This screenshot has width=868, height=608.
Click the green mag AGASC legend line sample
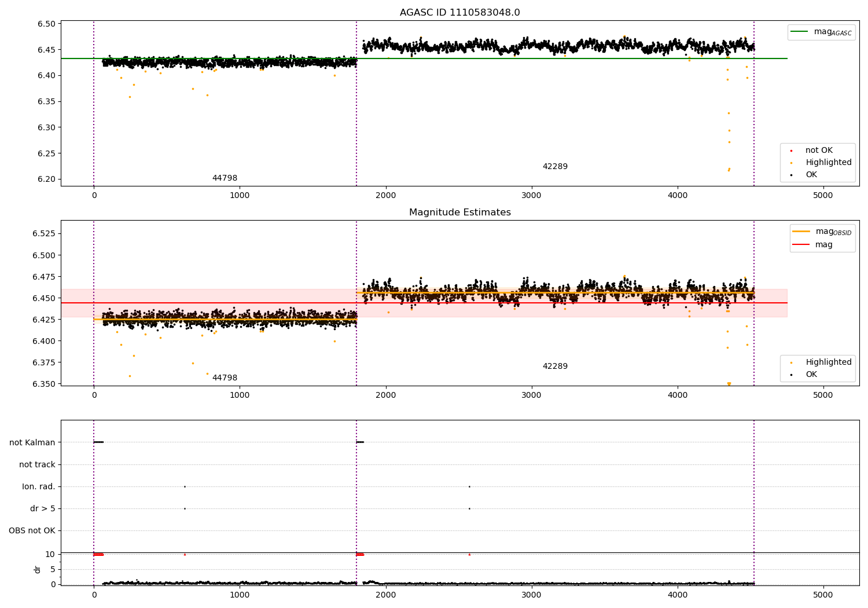pyautogui.click(x=800, y=32)
